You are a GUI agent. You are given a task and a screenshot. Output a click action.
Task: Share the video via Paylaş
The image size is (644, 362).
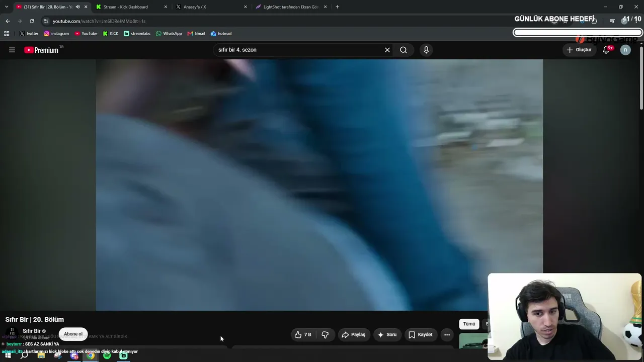(x=353, y=334)
